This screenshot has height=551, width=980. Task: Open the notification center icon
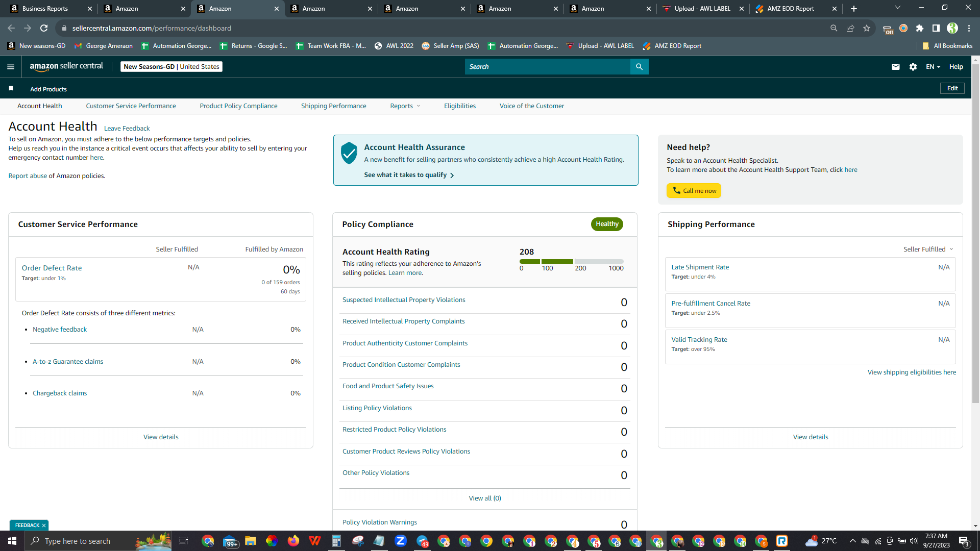pyautogui.click(x=964, y=541)
